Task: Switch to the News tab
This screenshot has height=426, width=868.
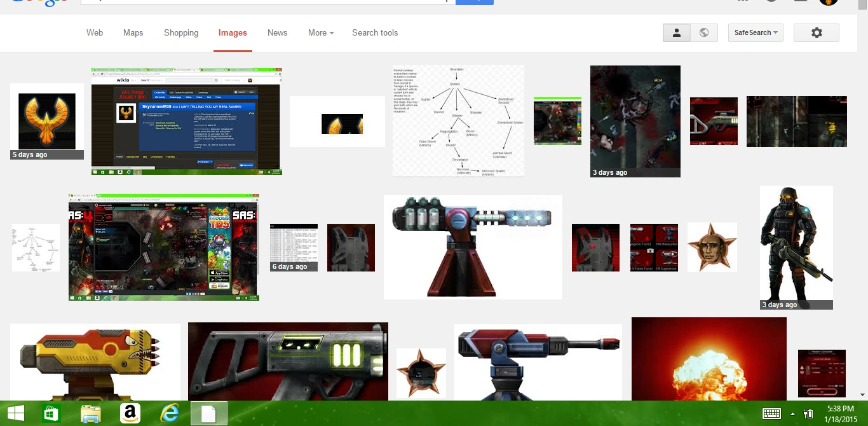Action: 277,33
